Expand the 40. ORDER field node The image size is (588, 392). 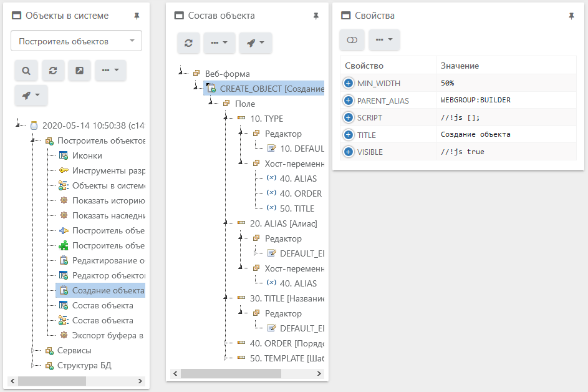pos(225,343)
